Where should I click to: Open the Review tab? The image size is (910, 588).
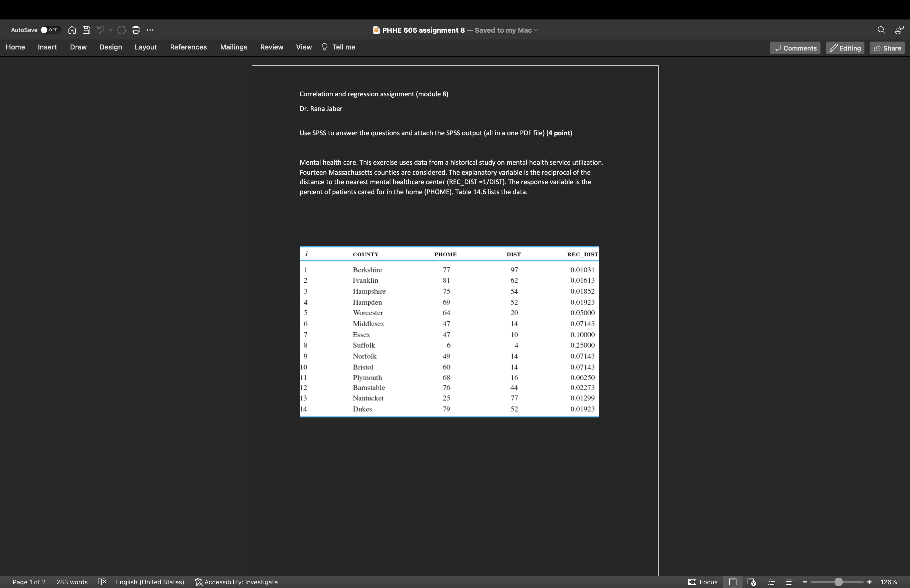click(x=271, y=47)
